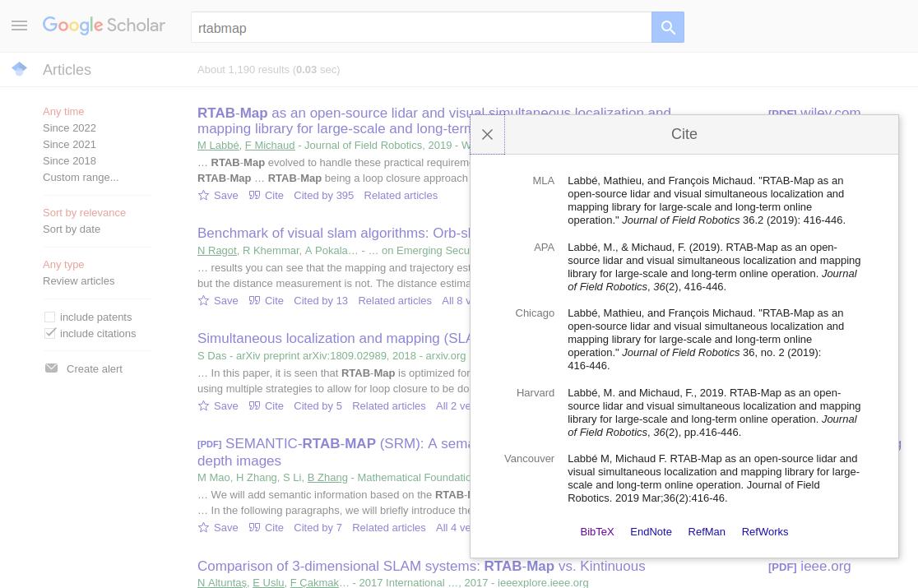Switch to Review articles filter
Screen dimensions: 918x588
click(78, 280)
